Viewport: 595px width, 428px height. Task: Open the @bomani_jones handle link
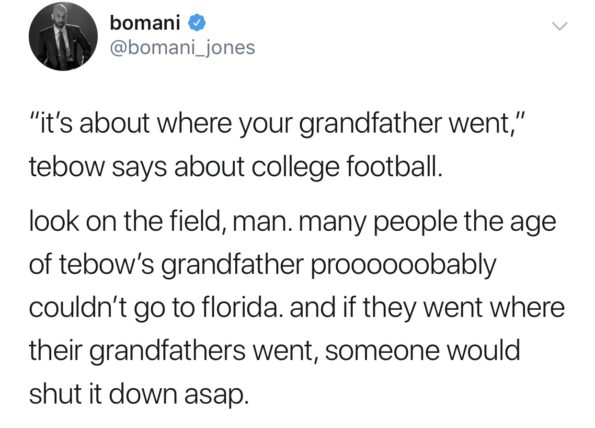182,48
